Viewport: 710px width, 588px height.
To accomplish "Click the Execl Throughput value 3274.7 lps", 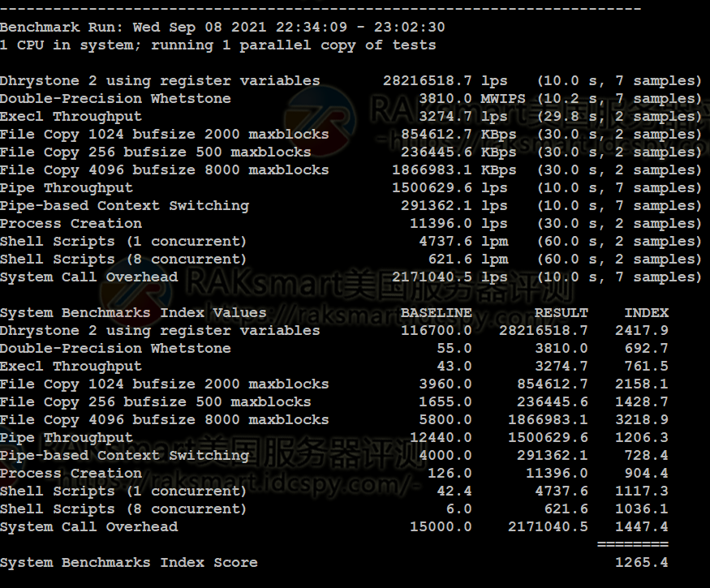I will tap(463, 116).
